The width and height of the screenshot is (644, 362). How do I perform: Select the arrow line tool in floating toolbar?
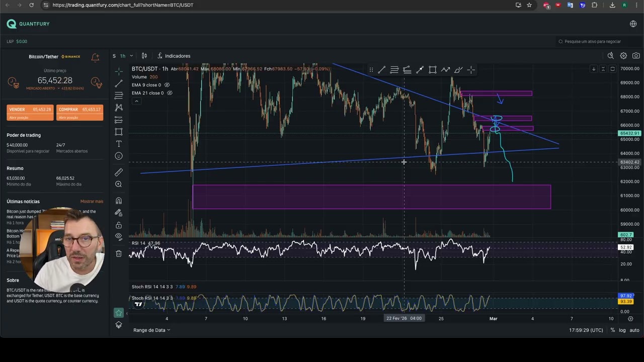coord(420,70)
